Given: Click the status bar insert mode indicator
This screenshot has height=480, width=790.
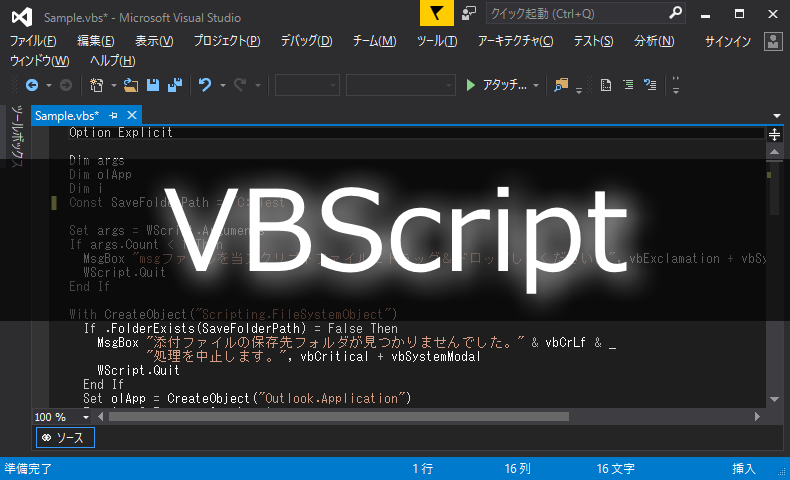Looking at the screenshot, I should pyautogui.click(x=744, y=469).
